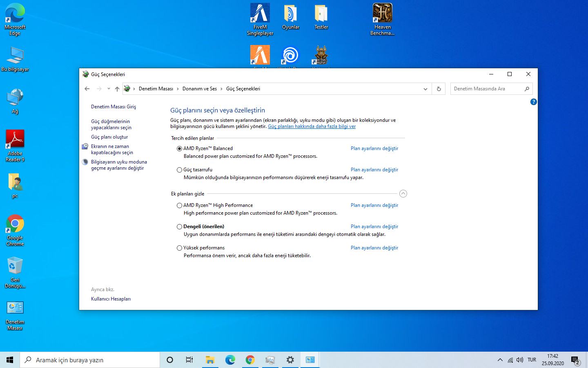This screenshot has width=588, height=368.
Task: Click search magnifier in Denetim Masası search
Action: [x=527, y=89]
